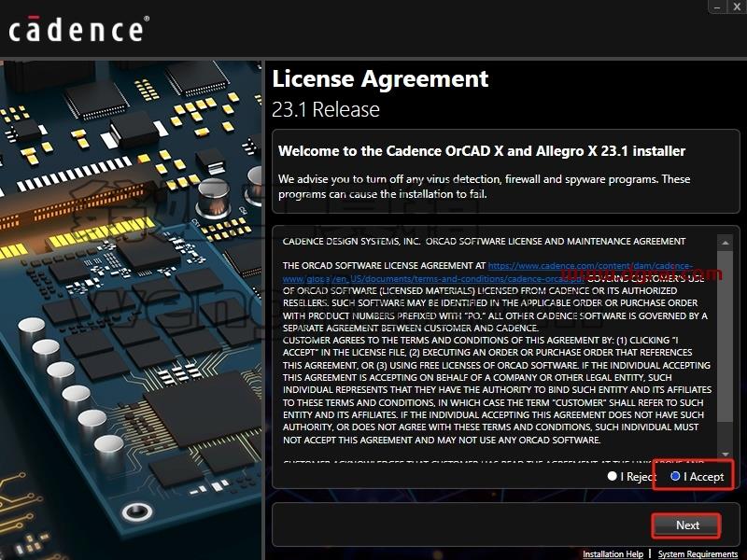Open the cadence.com OrCAD license agreement URL
Screen dimensions: 747x560
tap(487, 272)
